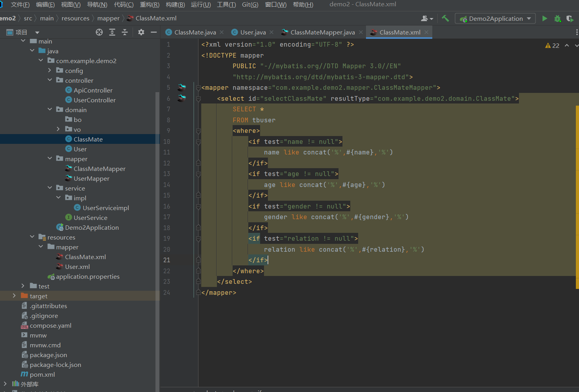
Task: Expand the target folder
Action: pyautogui.click(x=14, y=296)
